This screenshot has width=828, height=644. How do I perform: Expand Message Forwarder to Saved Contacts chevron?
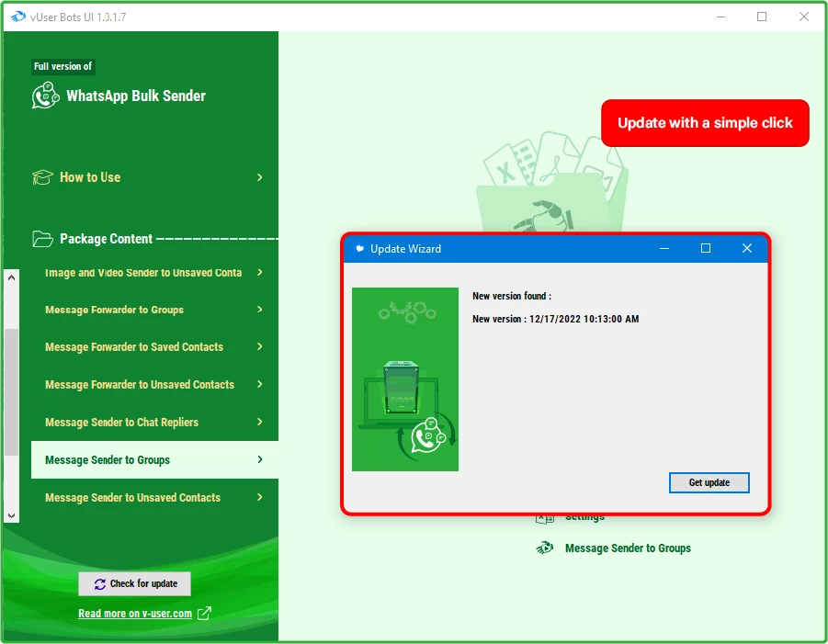click(x=260, y=347)
